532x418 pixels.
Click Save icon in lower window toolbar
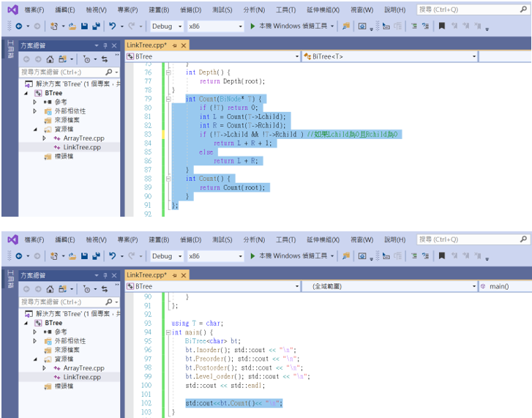tap(84, 256)
